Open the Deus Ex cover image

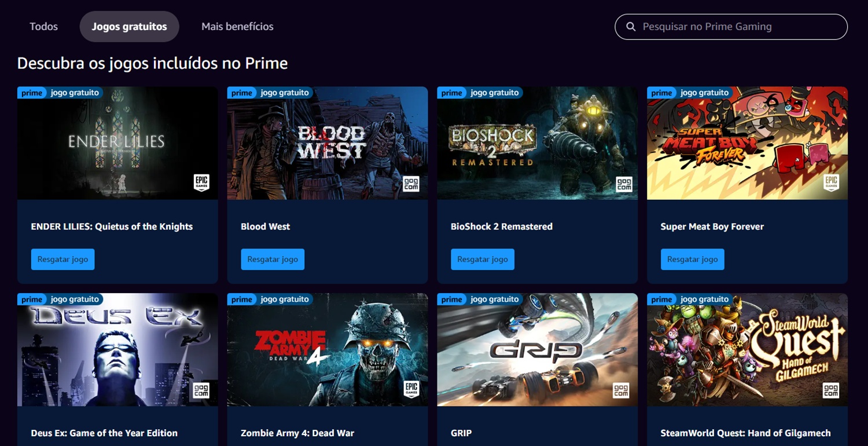tap(117, 349)
